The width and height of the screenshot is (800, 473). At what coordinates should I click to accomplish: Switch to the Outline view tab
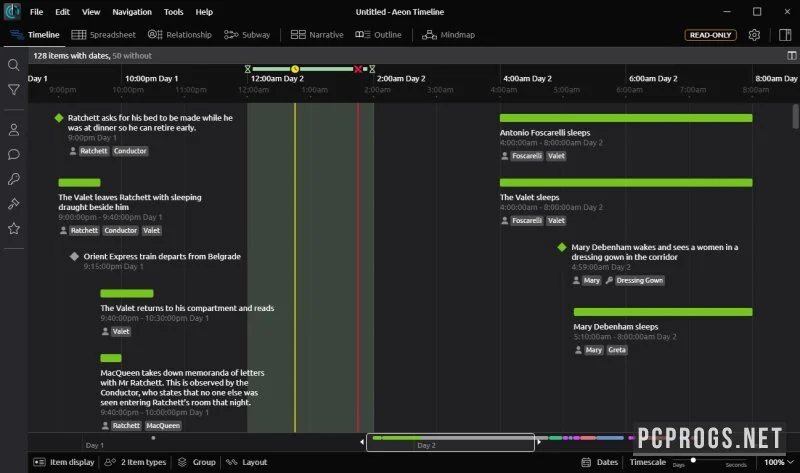[378, 35]
